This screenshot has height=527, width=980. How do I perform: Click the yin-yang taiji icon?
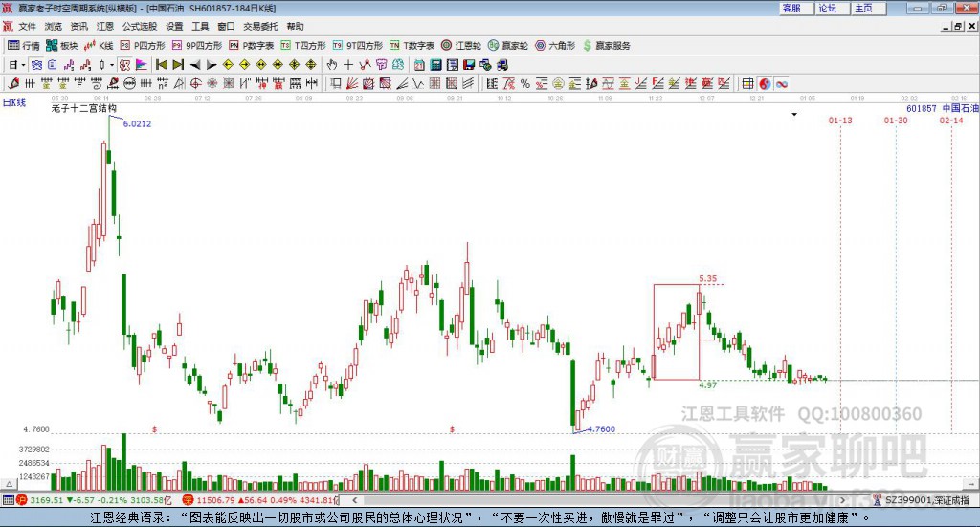[x=765, y=83]
